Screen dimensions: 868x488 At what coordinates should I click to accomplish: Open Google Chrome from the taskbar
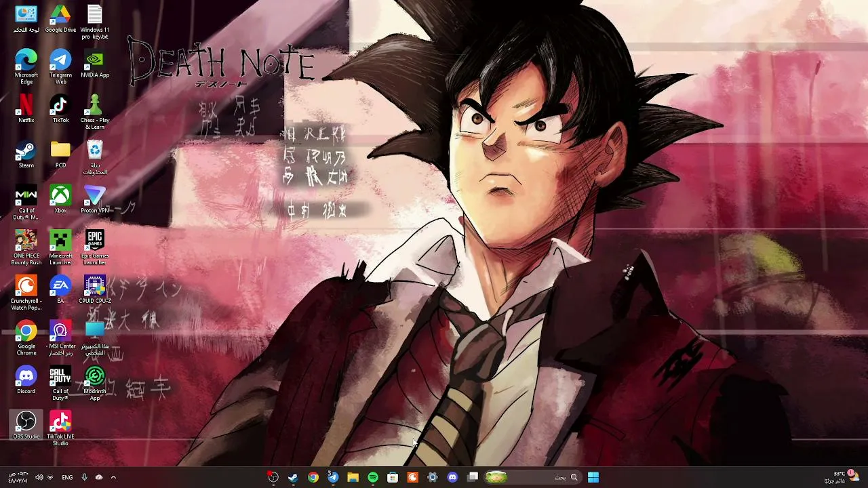click(x=313, y=477)
